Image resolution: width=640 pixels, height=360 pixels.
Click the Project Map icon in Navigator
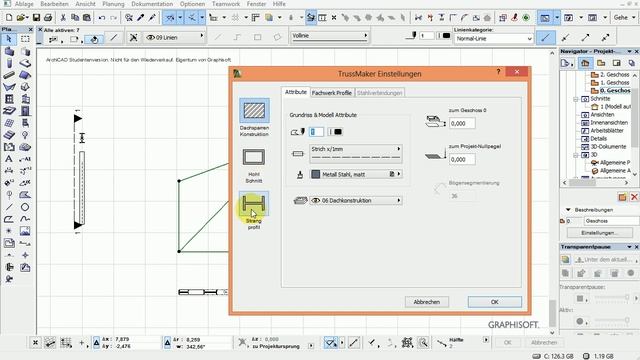coord(585,63)
